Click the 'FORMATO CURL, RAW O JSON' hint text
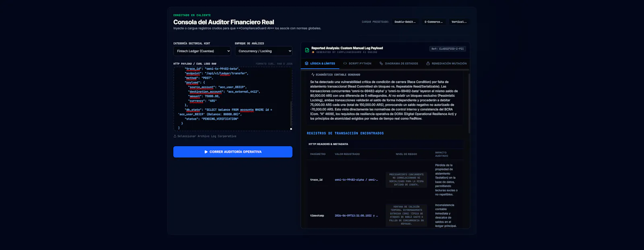The height and width of the screenshot is (250, 644). click(274, 64)
